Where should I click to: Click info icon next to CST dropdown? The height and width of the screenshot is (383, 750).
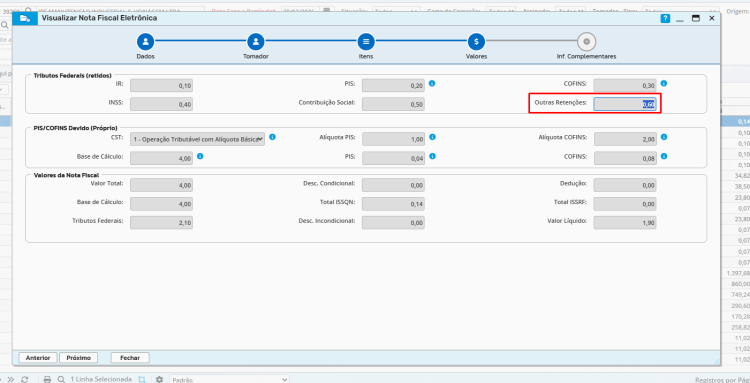pos(272,137)
